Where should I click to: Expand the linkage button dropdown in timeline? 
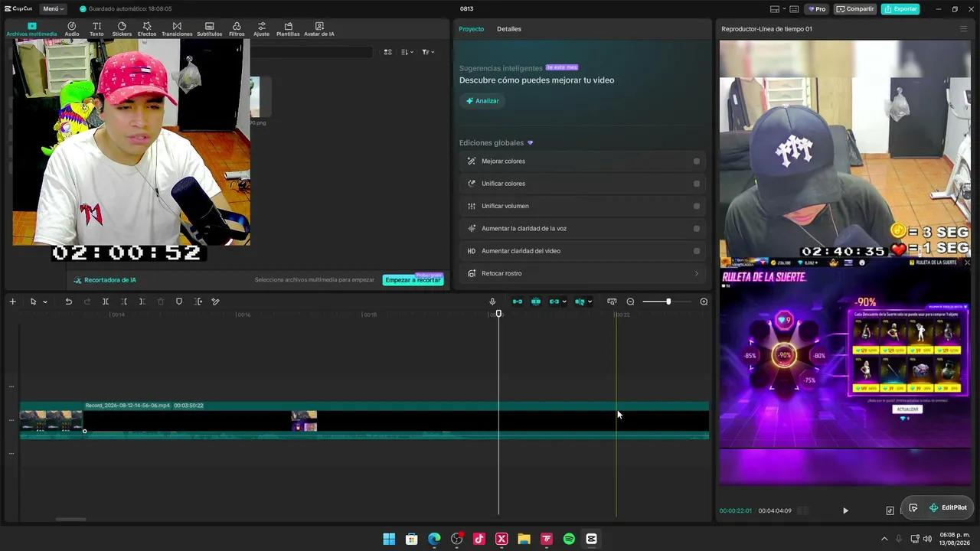click(564, 302)
